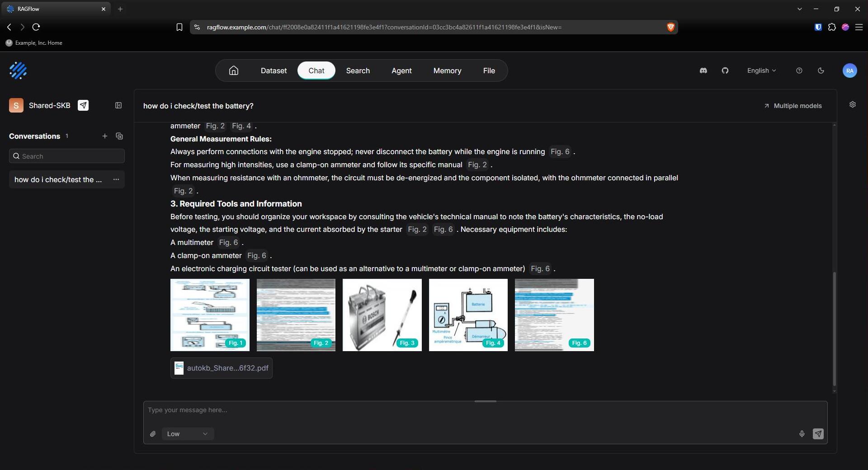Collapse the conversations sidebar panel icon

[118, 105]
